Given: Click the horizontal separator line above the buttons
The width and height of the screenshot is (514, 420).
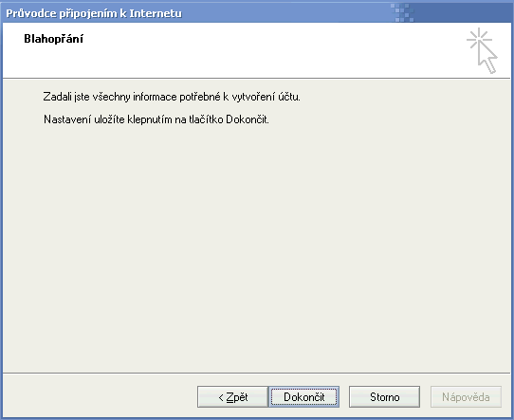Looking at the screenshot, I should [x=256, y=373].
